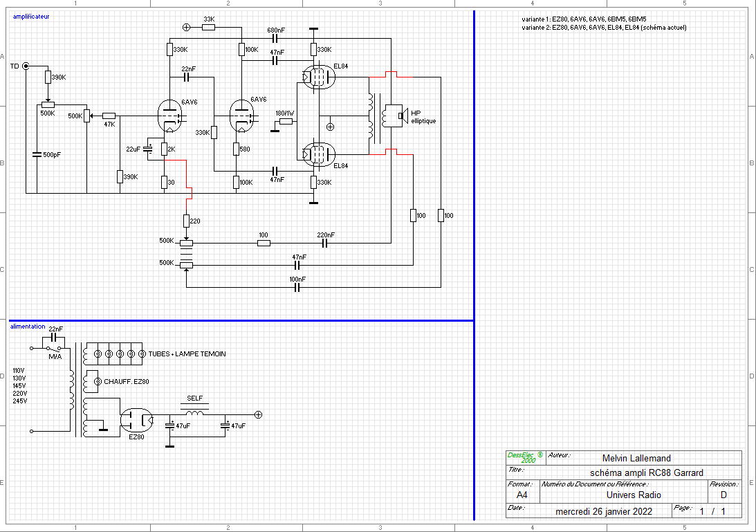Screen dimensions: 756x532
Task: Select the Revision field showing D
Action: coord(724,495)
